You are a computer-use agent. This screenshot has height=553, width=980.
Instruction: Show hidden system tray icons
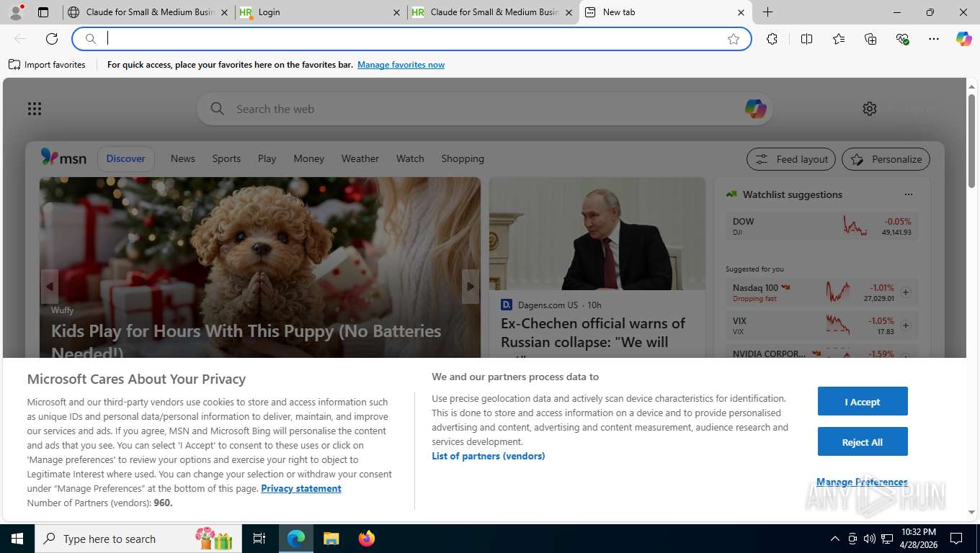835,539
